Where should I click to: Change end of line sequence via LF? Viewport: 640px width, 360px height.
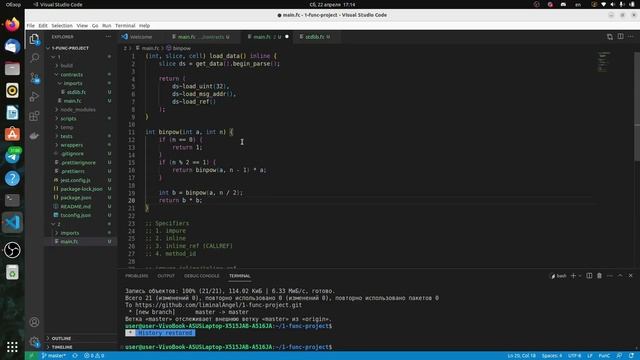[590, 356]
